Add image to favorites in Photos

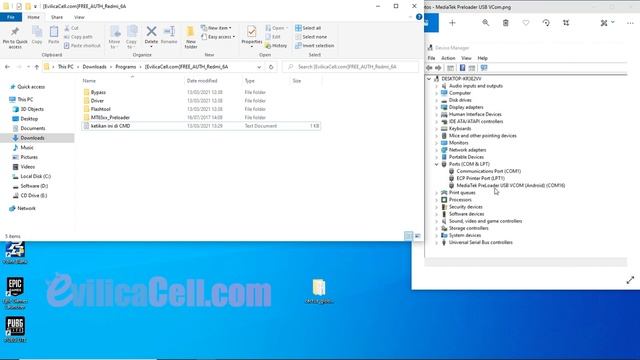pos(526,23)
